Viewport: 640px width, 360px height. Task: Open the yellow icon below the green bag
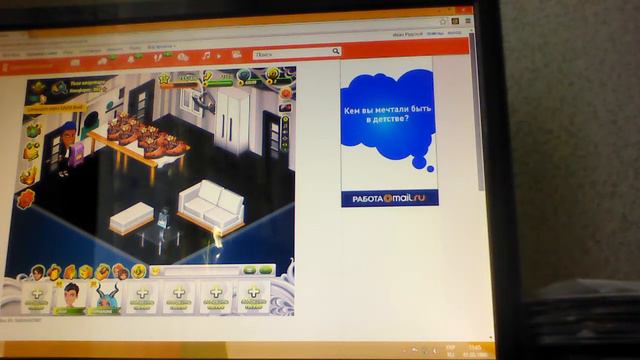31,151
